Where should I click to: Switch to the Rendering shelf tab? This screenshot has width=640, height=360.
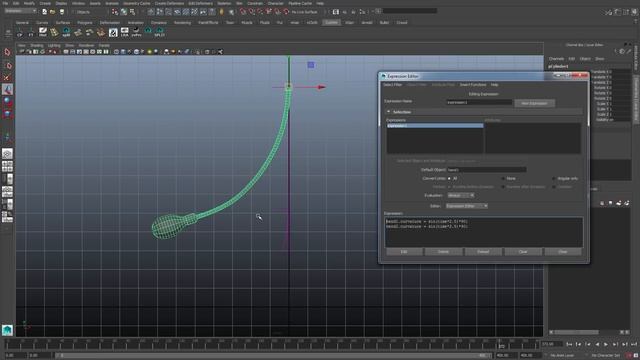[182, 22]
